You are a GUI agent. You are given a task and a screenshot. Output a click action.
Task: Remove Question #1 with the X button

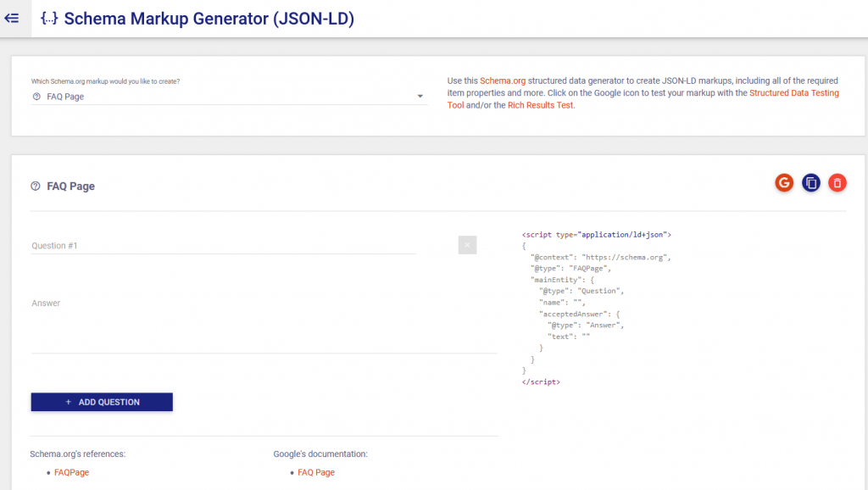[467, 245]
